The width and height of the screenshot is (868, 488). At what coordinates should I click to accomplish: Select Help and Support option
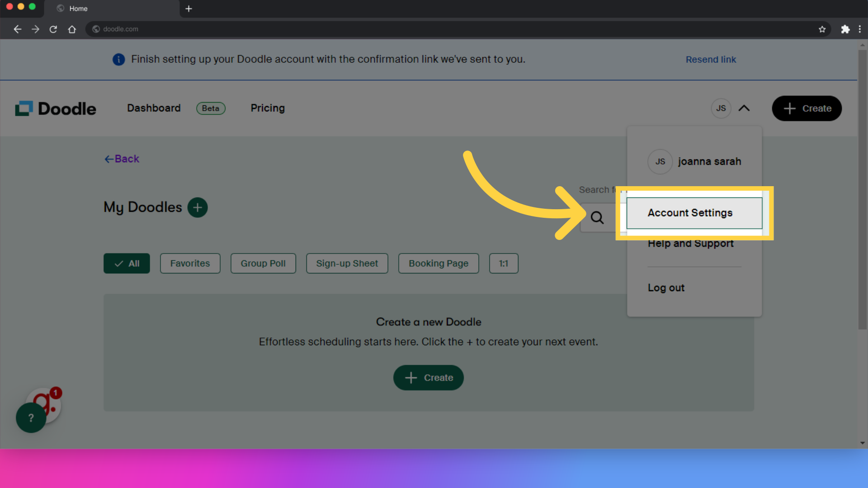coord(690,243)
